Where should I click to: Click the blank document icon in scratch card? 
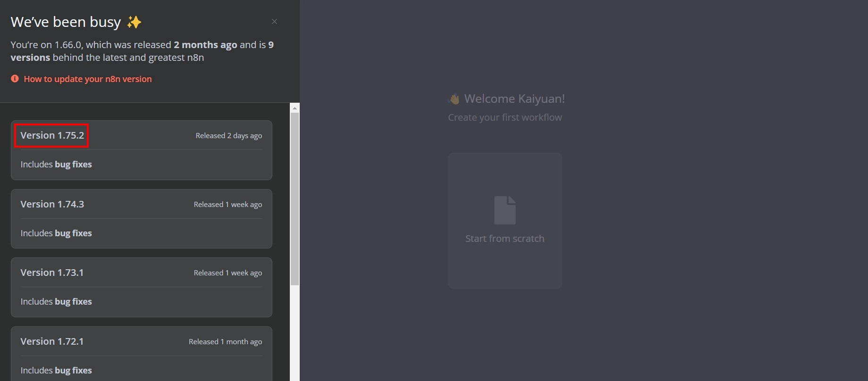coord(505,210)
